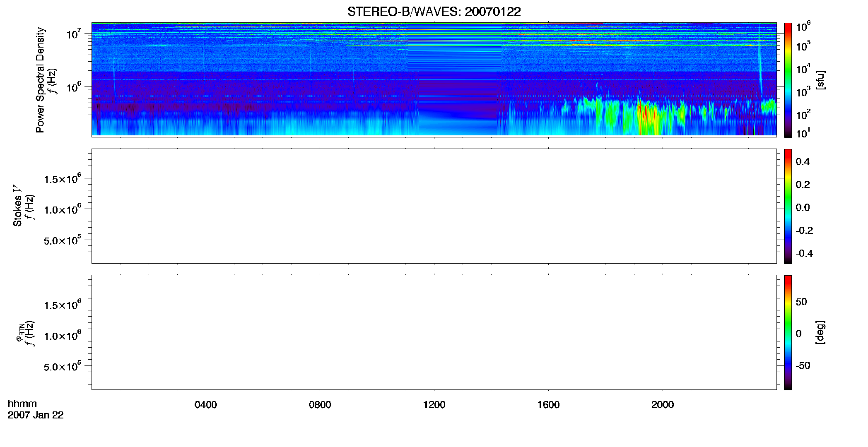This screenshot has width=868, height=447.
Task: Click the Power Spectral Density axis label
Action: click(40, 80)
